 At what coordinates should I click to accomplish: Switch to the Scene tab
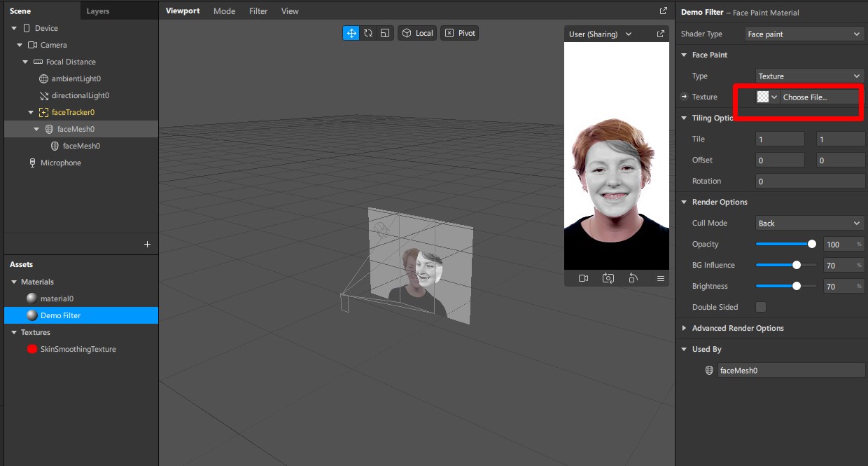(20, 11)
